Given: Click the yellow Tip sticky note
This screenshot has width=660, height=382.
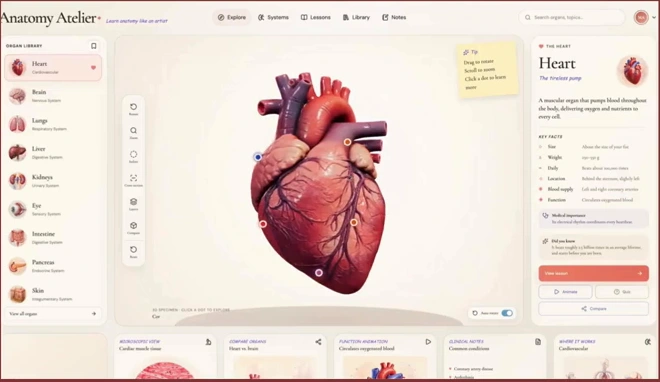Looking at the screenshot, I should pos(487,69).
